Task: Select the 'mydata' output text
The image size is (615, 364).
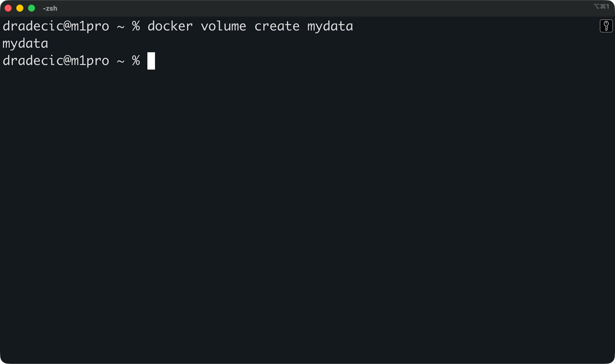Action: point(25,43)
